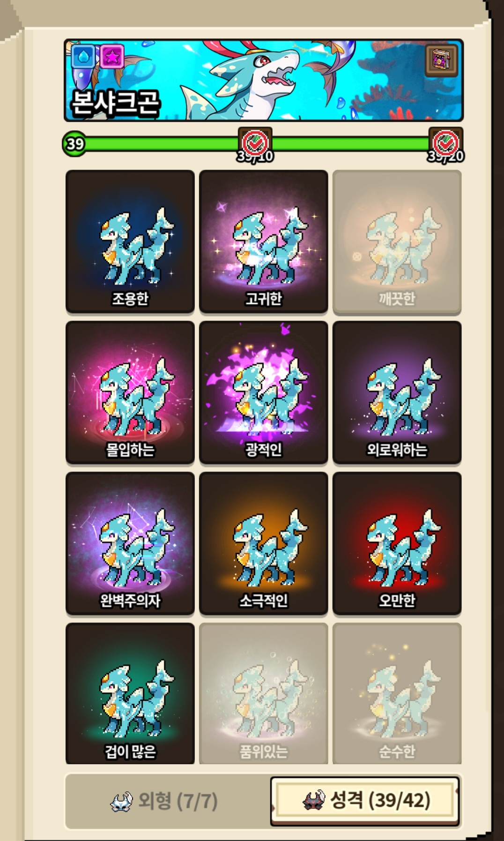Select the 광적인 purple flame card
The image size is (504, 841).
click(263, 392)
